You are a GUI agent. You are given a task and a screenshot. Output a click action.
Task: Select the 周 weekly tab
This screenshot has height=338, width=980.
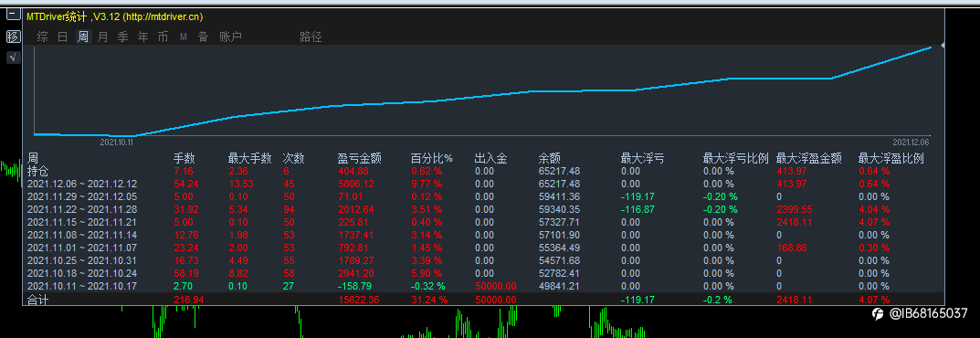pyautogui.click(x=82, y=37)
